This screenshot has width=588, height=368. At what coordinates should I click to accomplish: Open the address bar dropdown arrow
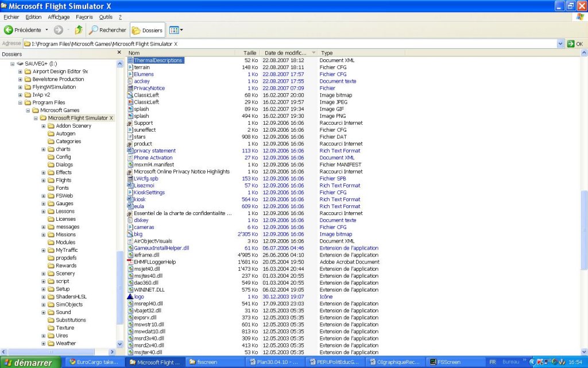click(x=560, y=44)
